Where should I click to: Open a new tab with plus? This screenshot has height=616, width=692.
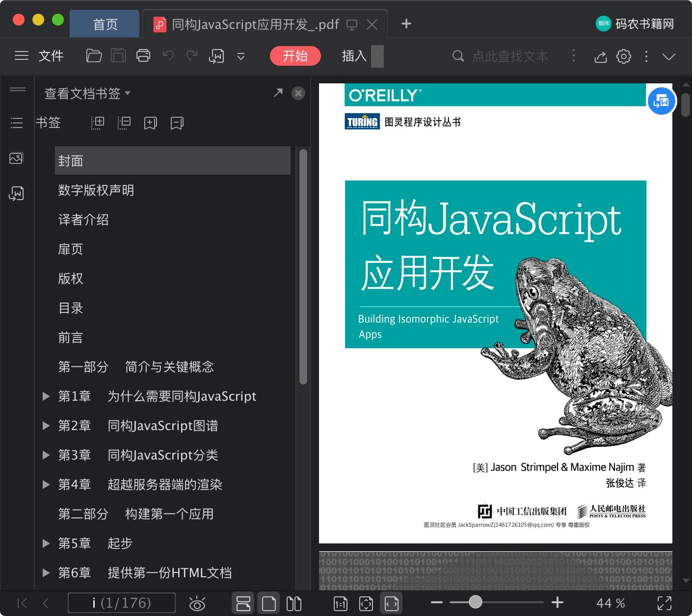pyautogui.click(x=406, y=24)
